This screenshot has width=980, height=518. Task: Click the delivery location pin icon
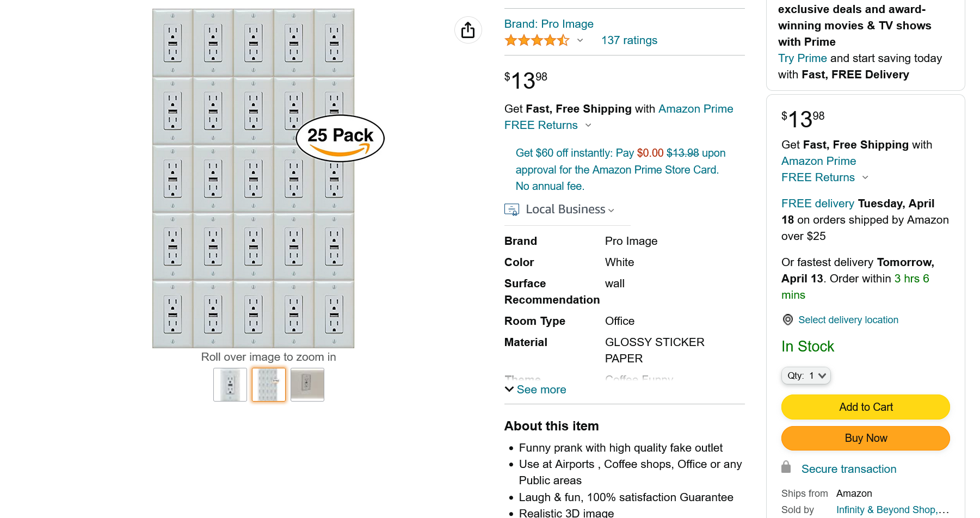[787, 320]
